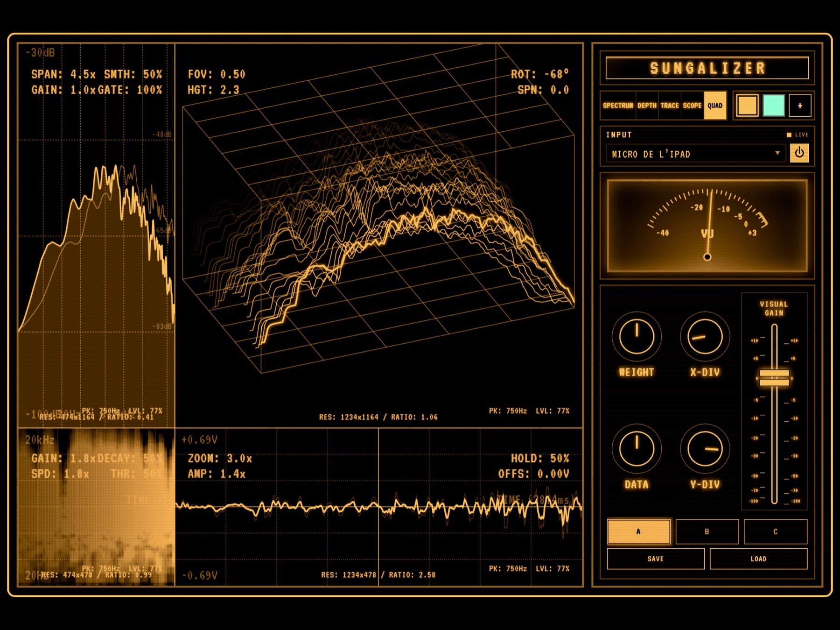Click the HGT: 2.3 value
The height and width of the screenshot is (630, 840).
click(213, 90)
